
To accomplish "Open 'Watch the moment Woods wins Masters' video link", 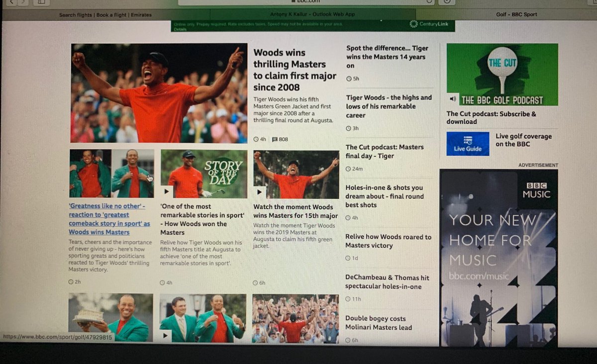I will click(x=296, y=211).
